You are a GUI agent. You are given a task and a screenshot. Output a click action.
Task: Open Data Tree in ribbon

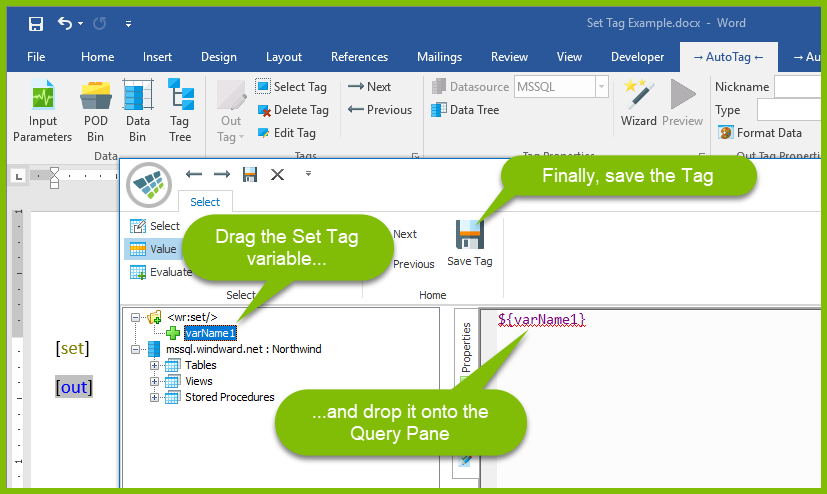pos(465,110)
